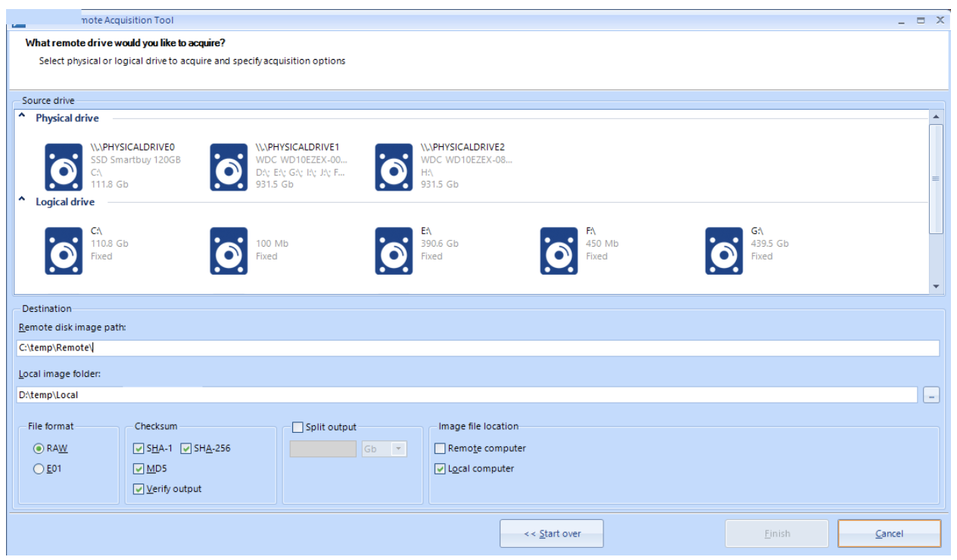Open the local image folder browse button
The height and width of the screenshot is (560, 957).
point(931,395)
